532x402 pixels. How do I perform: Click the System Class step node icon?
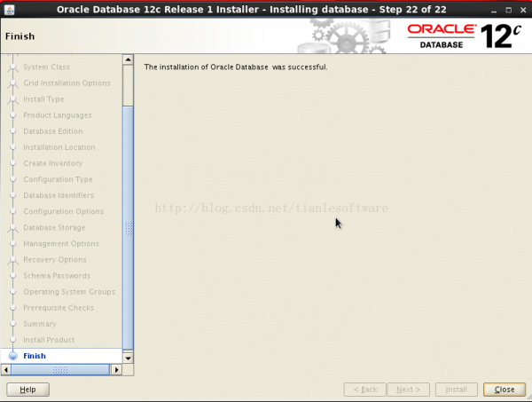(x=13, y=67)
